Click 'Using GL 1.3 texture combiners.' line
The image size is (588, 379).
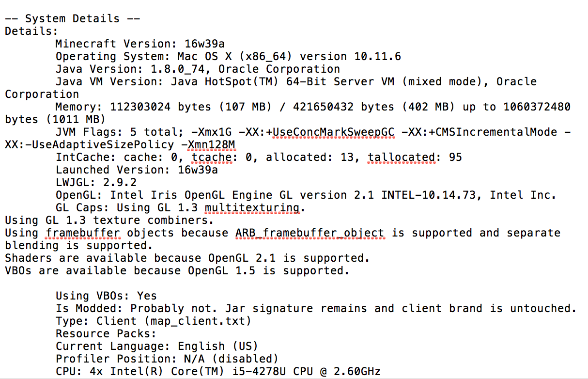click(109, 221)
